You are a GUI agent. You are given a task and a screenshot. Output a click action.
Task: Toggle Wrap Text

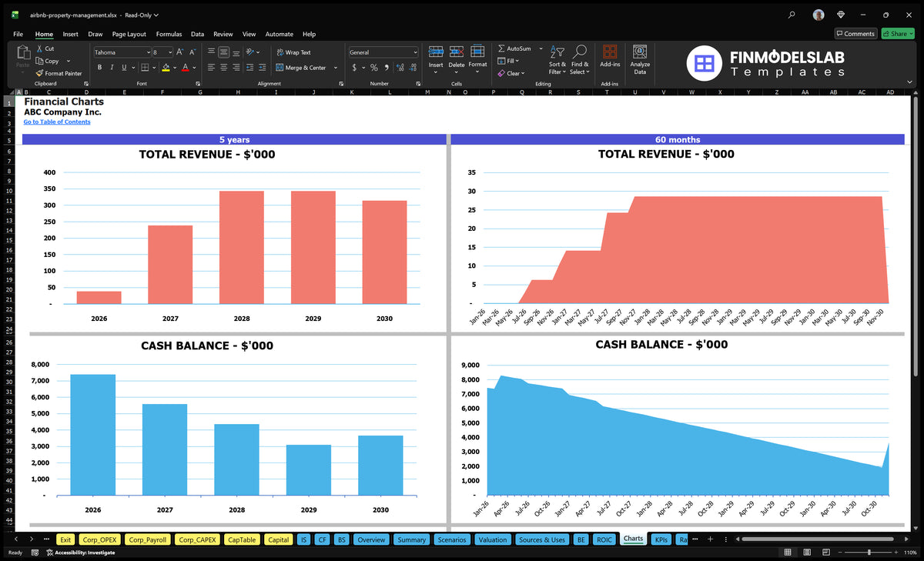coord(293,52)
